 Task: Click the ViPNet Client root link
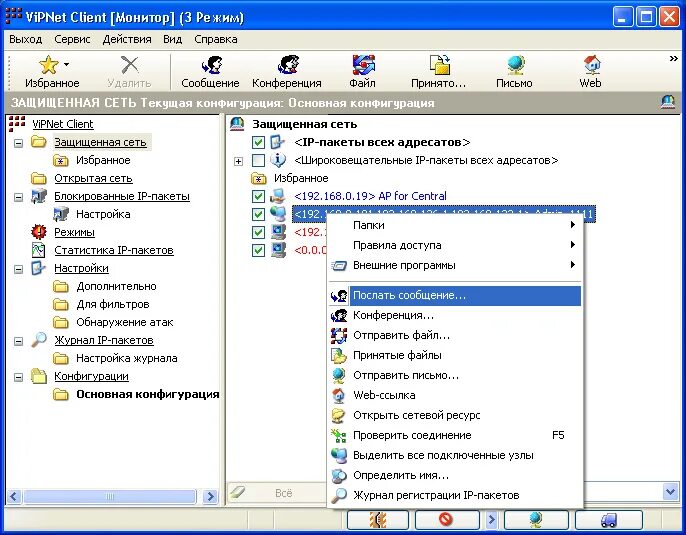click(63, 124)
